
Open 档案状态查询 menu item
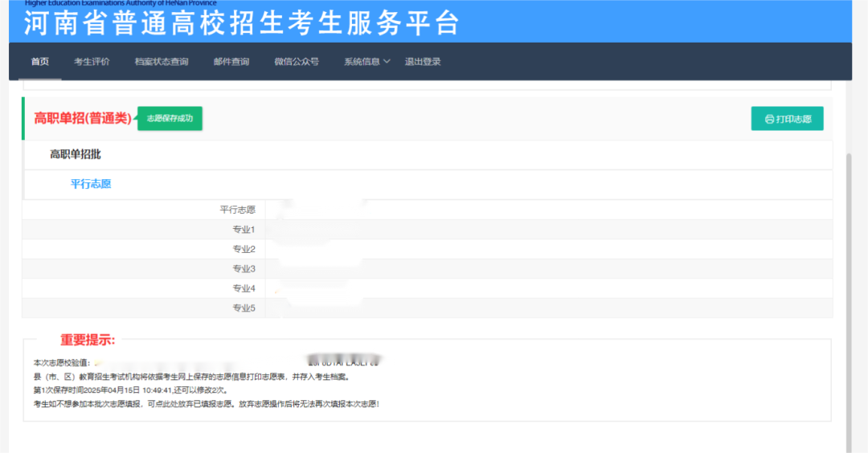tap(162, 61)
